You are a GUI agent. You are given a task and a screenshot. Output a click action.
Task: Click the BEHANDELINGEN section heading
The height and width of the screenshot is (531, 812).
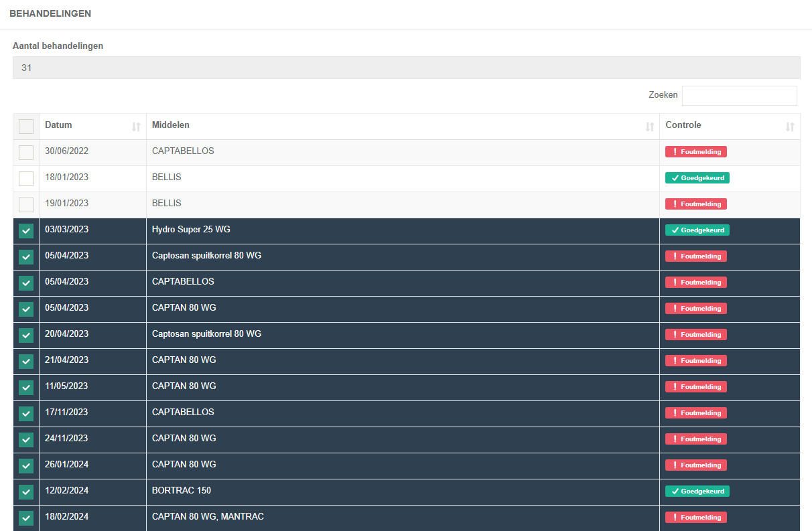point(50,13)
